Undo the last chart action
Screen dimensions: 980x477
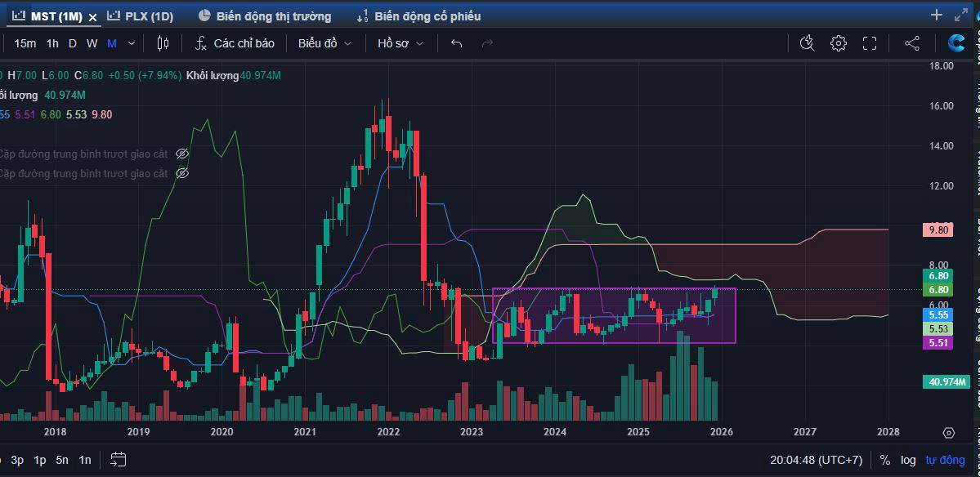456,43
